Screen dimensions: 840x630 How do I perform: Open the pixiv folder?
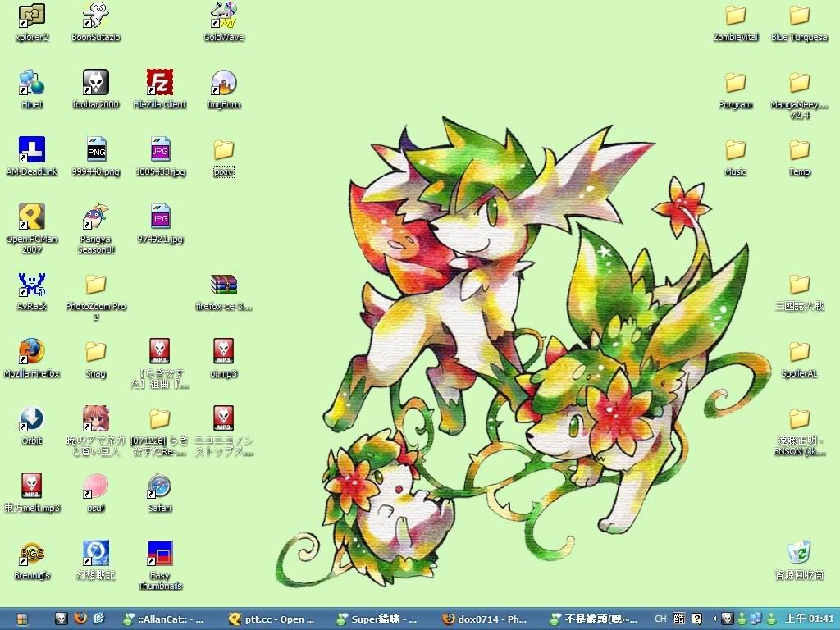tap(223, 149)
